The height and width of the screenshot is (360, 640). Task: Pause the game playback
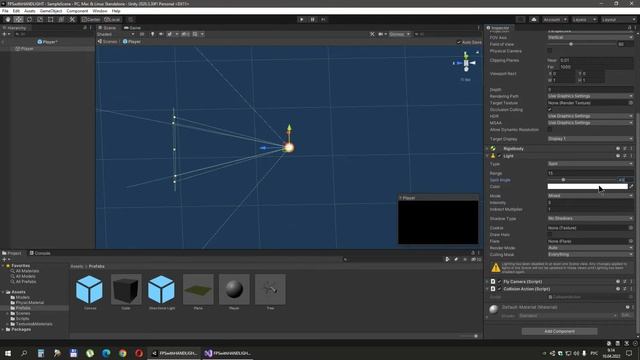coord(313,19)
